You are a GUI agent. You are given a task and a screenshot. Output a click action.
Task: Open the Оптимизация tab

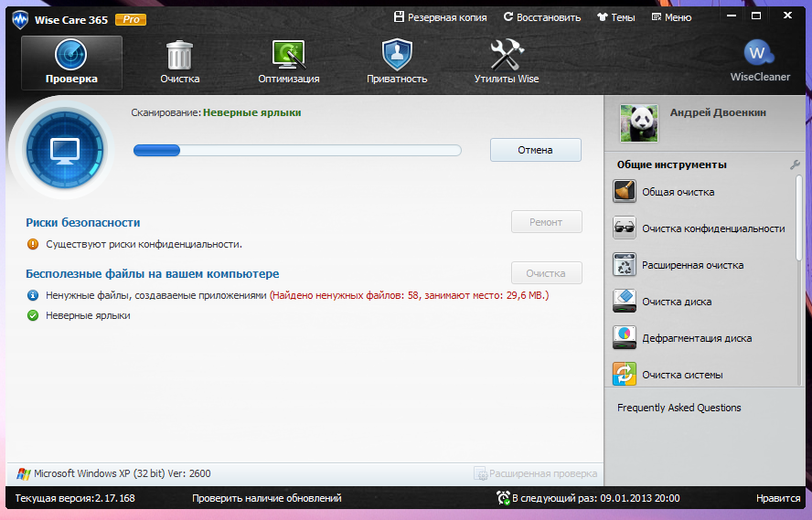(x=288, y=63)
